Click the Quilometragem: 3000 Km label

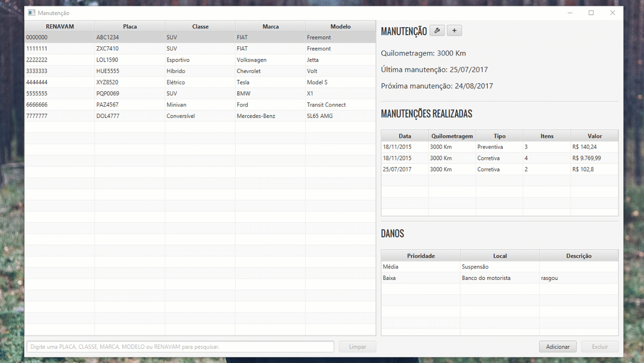pyautogui.click(x=424, y=53)
